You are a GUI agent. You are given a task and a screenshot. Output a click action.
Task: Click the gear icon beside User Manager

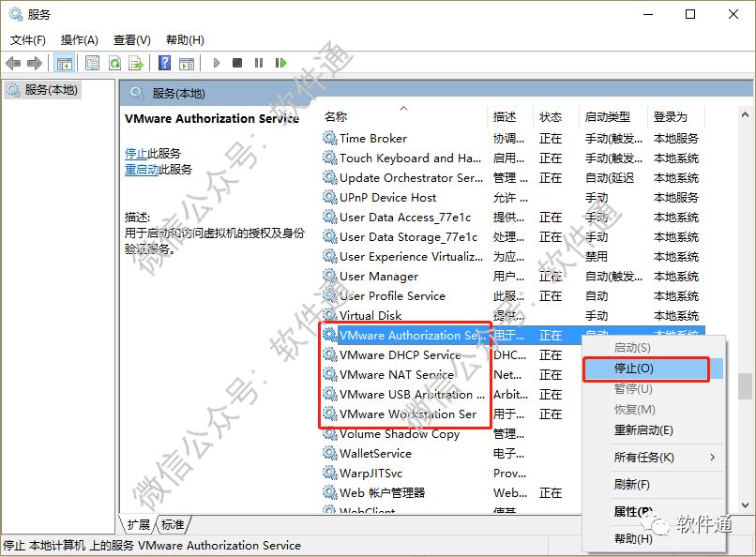(x=330, y=276)
